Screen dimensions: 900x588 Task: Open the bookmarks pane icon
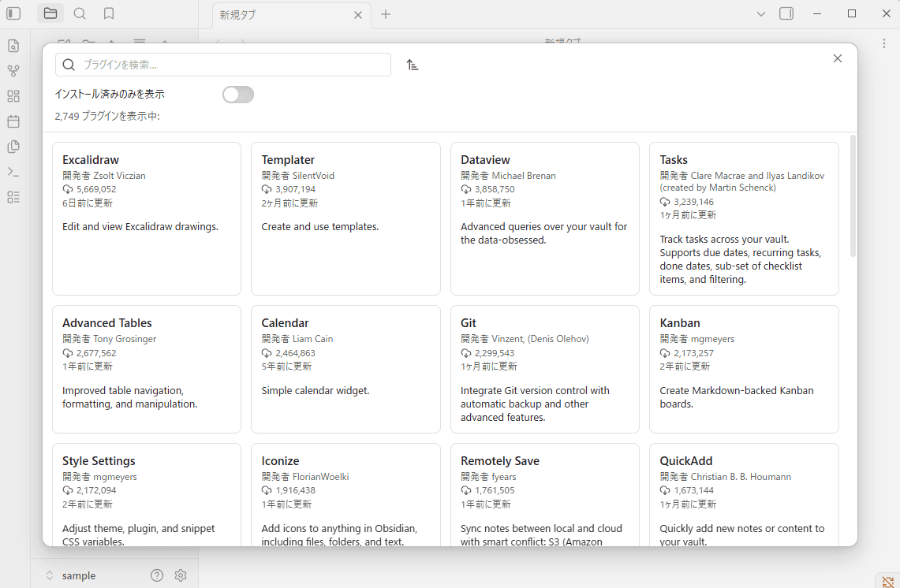109,13
